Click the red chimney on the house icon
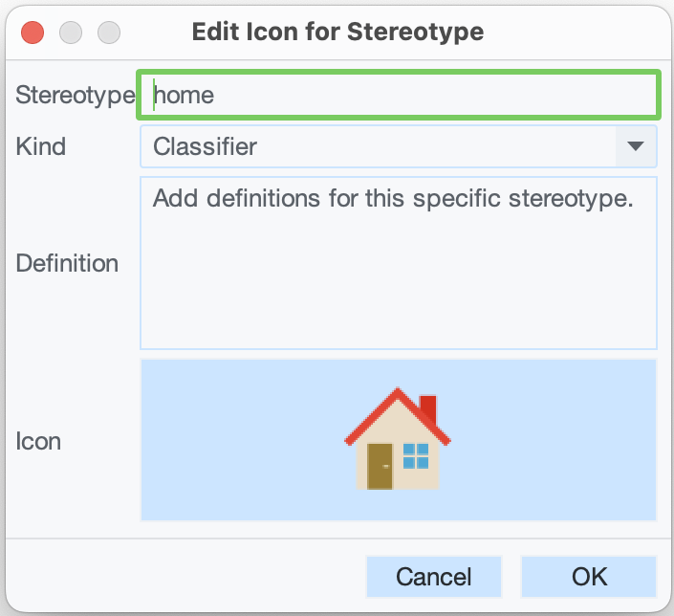The width and height of the screenshot is (674, 616). tap(427, 407)
